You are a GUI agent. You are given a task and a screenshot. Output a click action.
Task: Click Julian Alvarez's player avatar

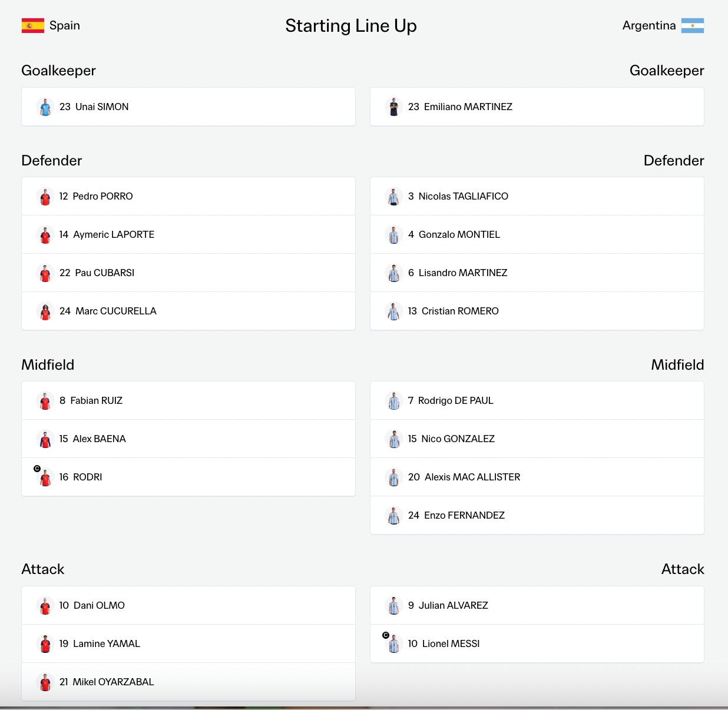tap(394, 605)
